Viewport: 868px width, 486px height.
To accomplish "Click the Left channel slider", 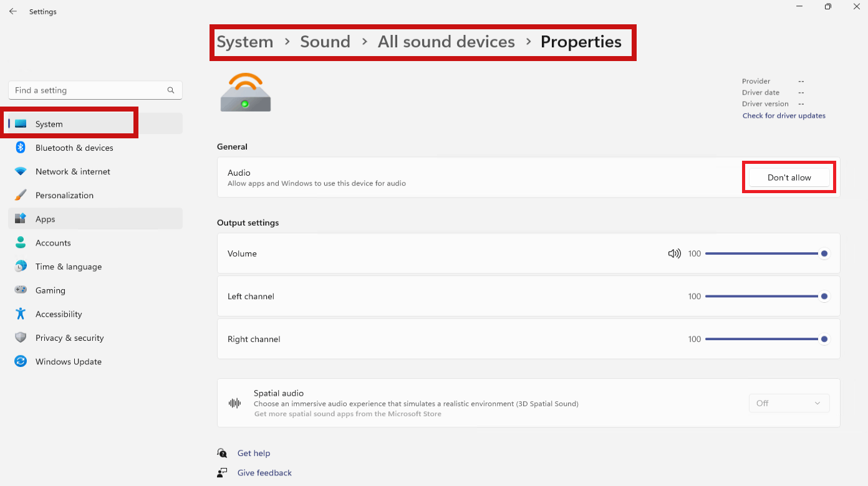I will [766, 297].
